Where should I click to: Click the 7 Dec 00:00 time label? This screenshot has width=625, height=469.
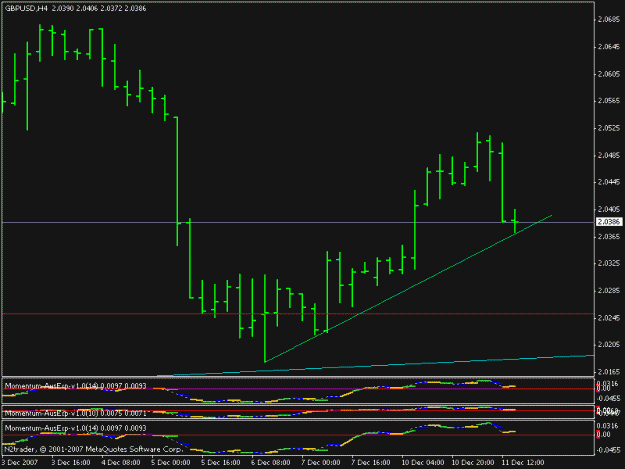[x=321, y=462]
